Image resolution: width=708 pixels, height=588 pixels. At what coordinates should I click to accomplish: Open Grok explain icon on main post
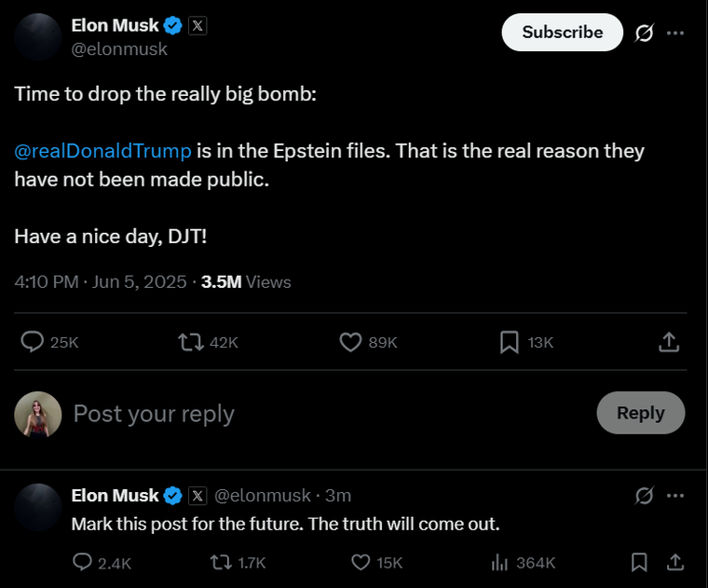(644, 33)
